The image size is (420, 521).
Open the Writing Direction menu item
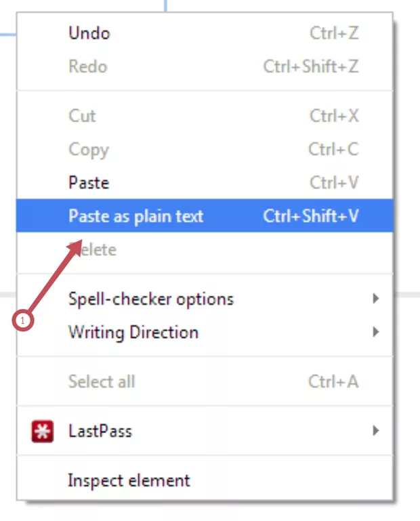[x=133, y=333]
